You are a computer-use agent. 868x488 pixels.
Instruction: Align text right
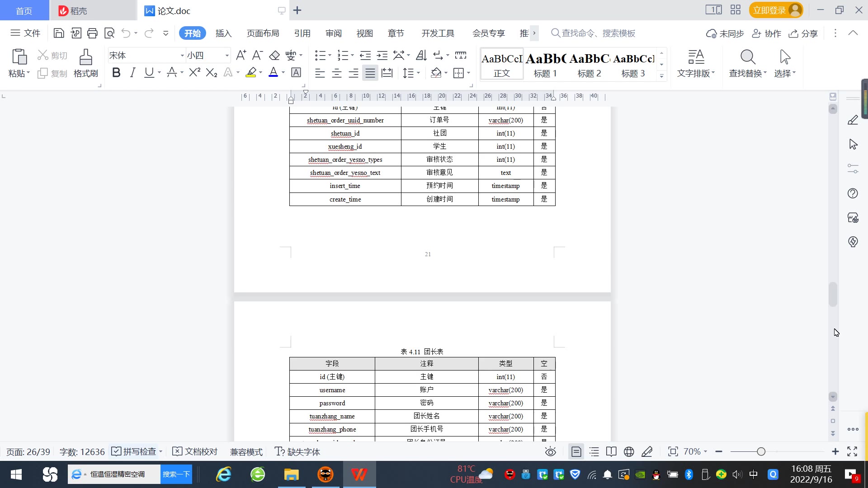(x=353, y=73)
